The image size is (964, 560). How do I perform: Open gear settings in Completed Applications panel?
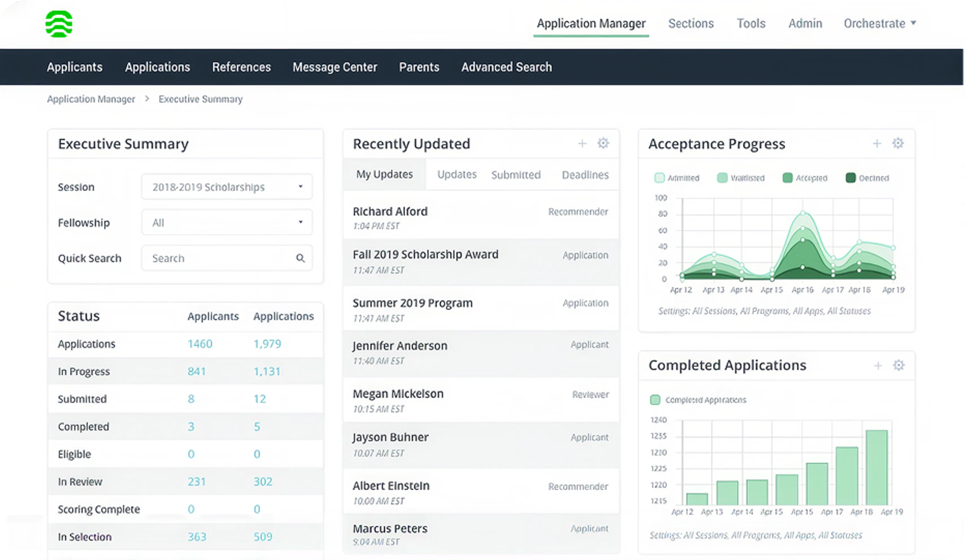pos(899,365)
